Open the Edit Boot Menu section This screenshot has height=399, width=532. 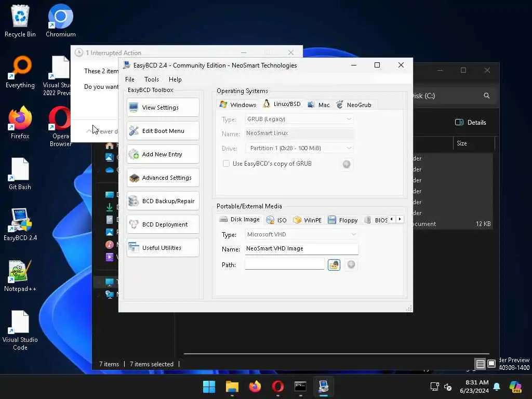(x=163, y=131)
